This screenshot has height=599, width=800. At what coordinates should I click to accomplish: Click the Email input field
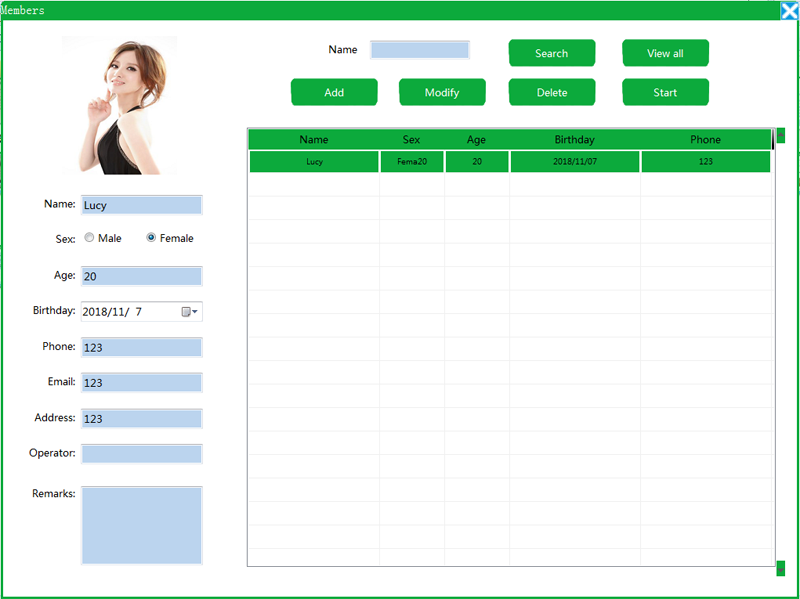(x=141, y=382)
